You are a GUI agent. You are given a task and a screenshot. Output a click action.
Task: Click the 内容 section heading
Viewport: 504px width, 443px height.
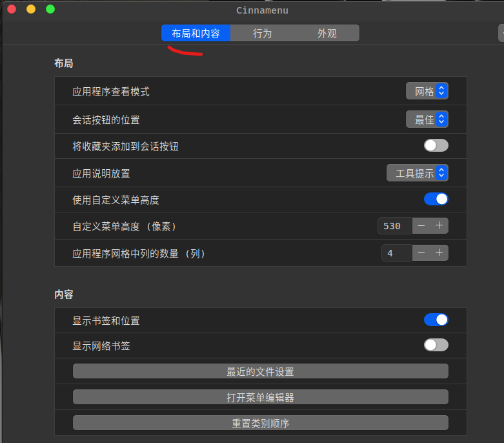point(64,294)
